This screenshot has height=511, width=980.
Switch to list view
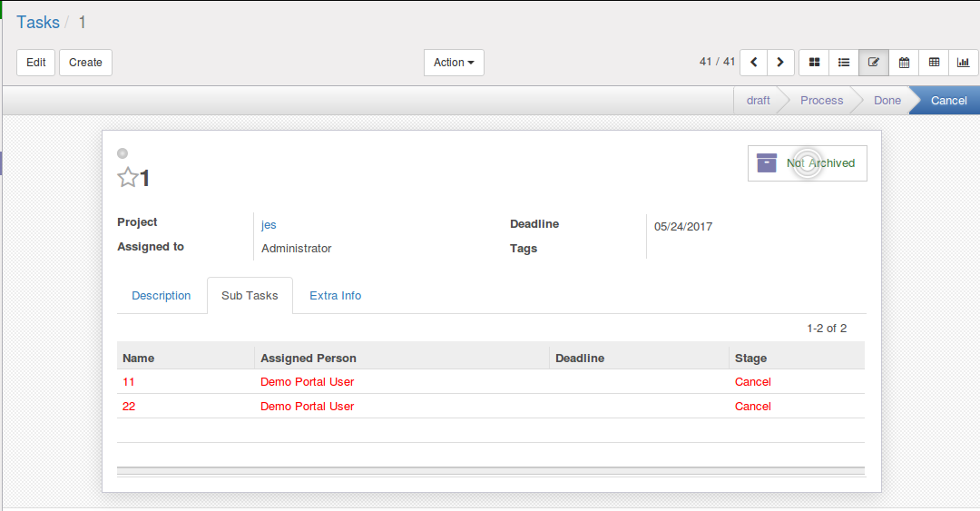click(x=844, y=63)
